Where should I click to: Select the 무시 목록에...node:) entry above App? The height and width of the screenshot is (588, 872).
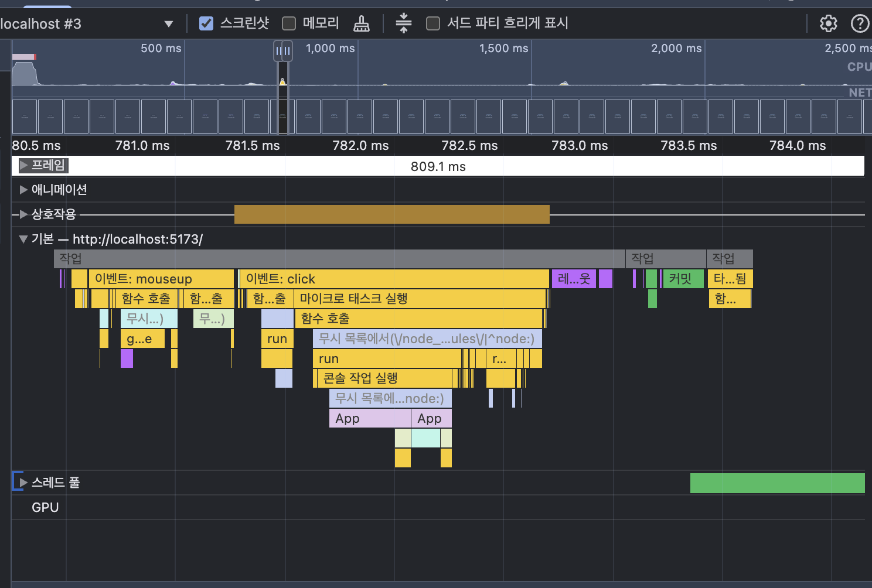click(x=390, y=398)
